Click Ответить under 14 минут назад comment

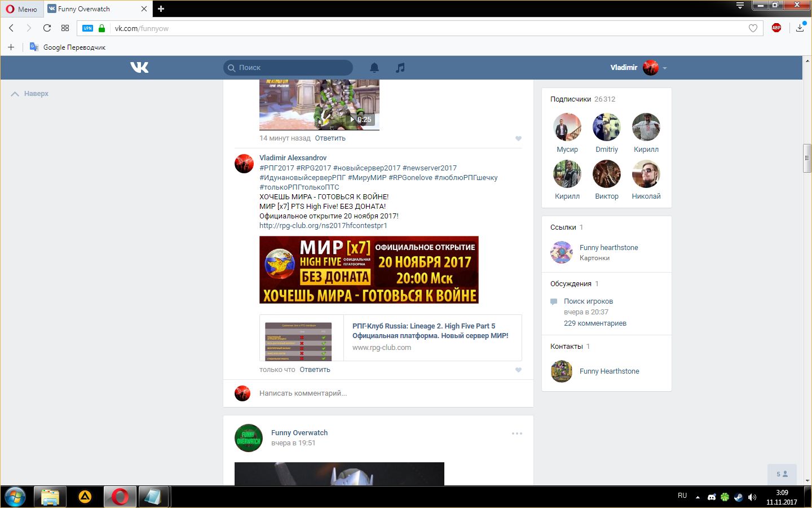click(x=330, y=138)
